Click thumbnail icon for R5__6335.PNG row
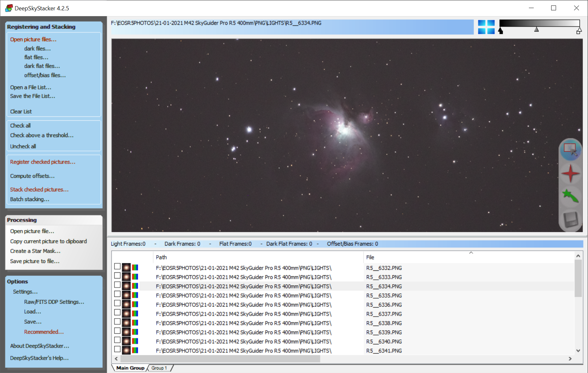Viewport: 588px width, 373px height. point(126,295)
